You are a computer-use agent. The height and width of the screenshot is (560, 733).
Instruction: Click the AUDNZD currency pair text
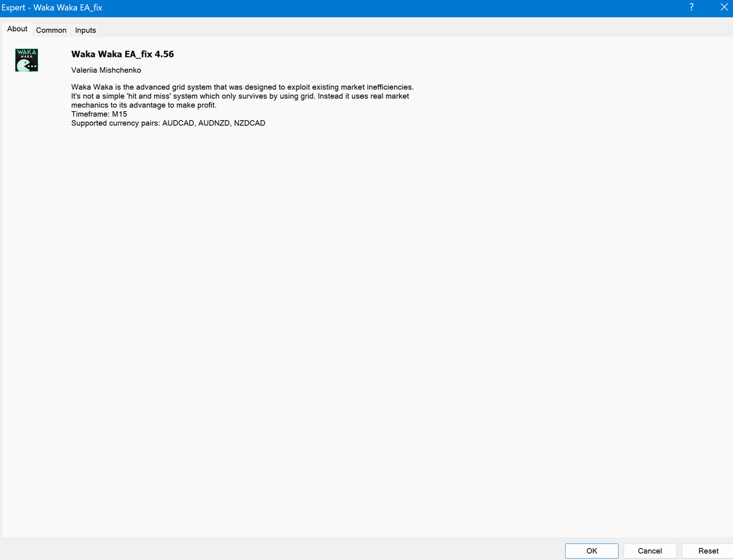[x=213, y=123]
